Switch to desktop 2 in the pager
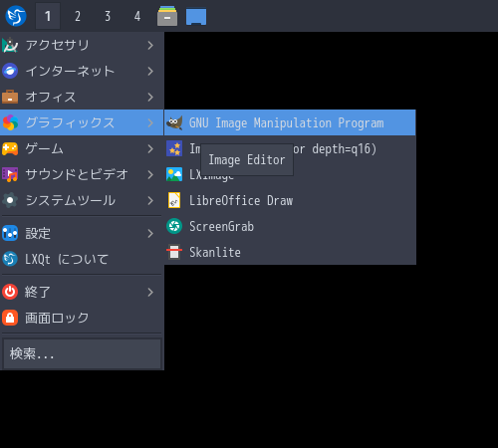 (78, 16)
